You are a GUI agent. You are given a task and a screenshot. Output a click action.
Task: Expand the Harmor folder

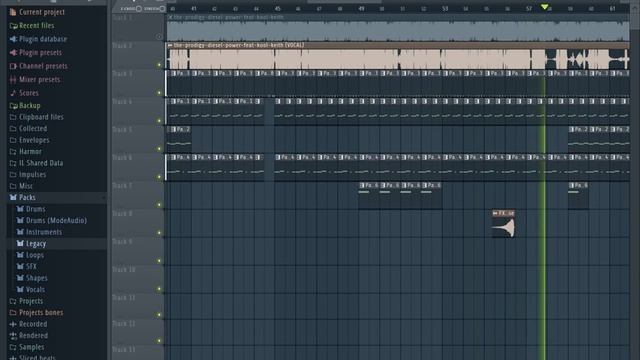pos(13,151)
